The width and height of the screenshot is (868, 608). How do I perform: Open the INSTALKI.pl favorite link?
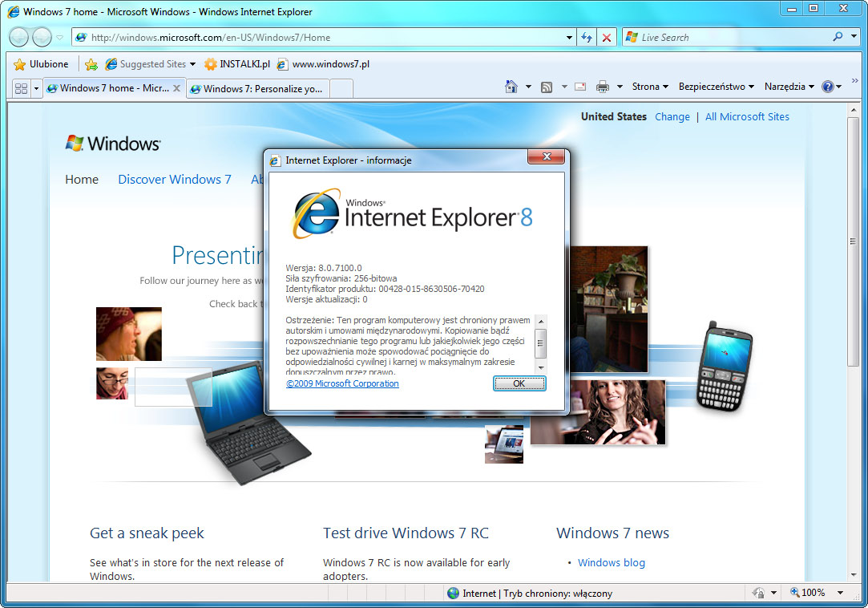tap(237, 64)
